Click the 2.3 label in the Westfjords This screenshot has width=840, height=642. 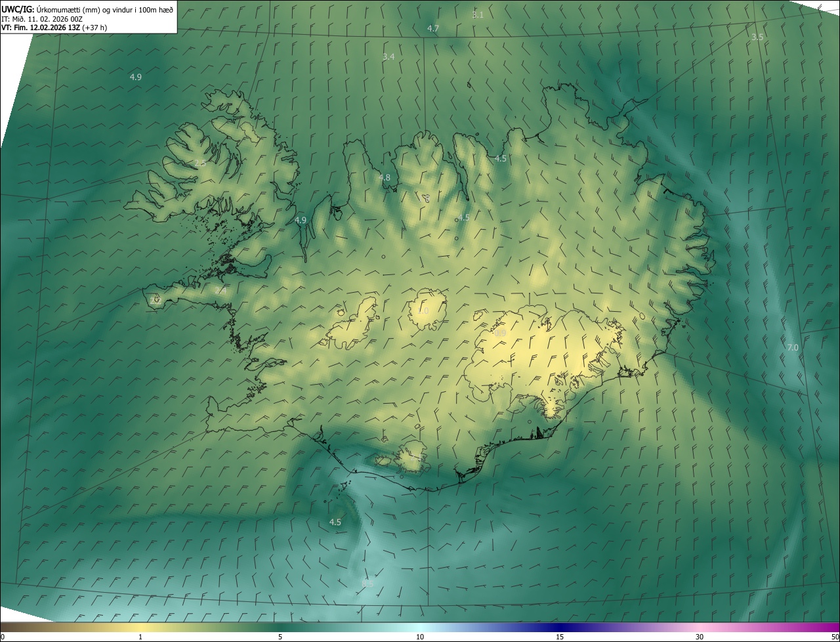[200, 163]
